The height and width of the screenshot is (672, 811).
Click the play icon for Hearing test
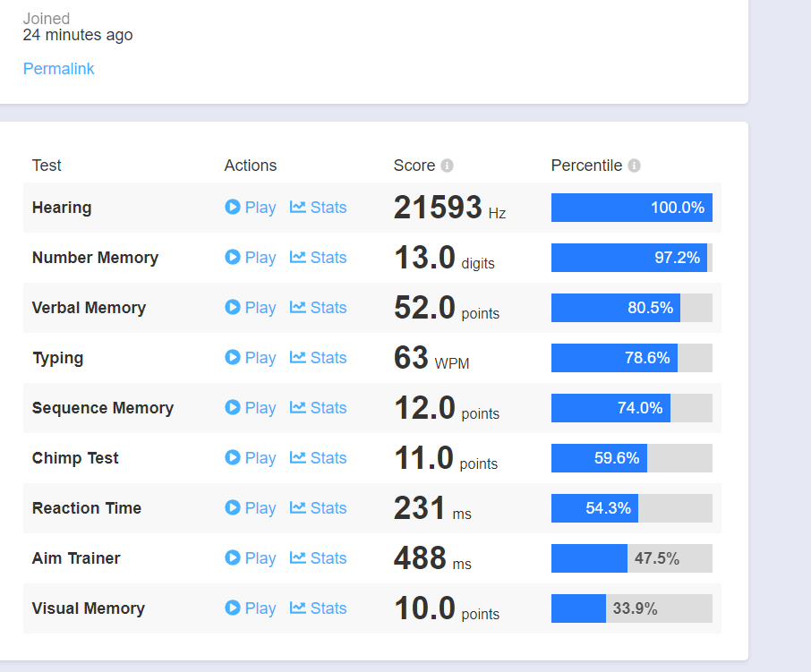pyautogui.click(x=233, y=208)
